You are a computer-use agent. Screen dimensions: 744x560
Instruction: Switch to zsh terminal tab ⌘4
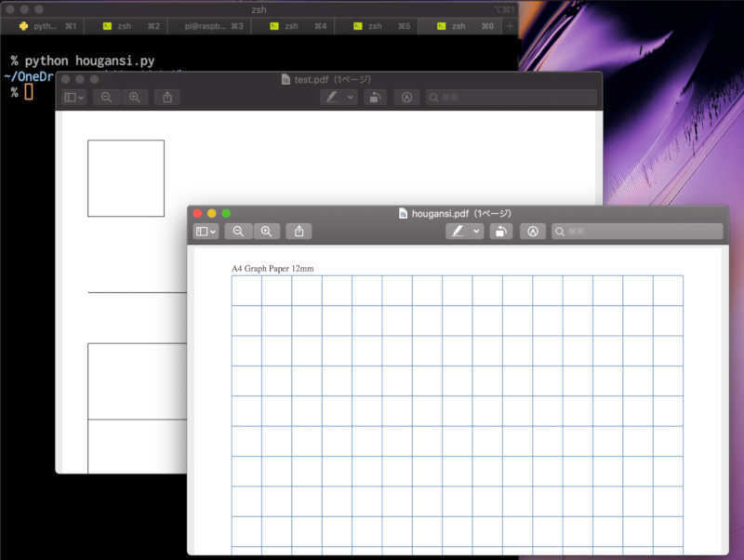click(x=293, y=26)
